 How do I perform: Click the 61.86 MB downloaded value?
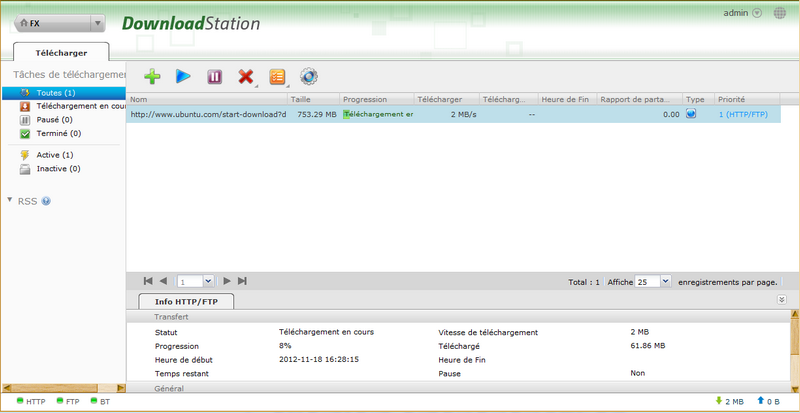click(648, 346)
